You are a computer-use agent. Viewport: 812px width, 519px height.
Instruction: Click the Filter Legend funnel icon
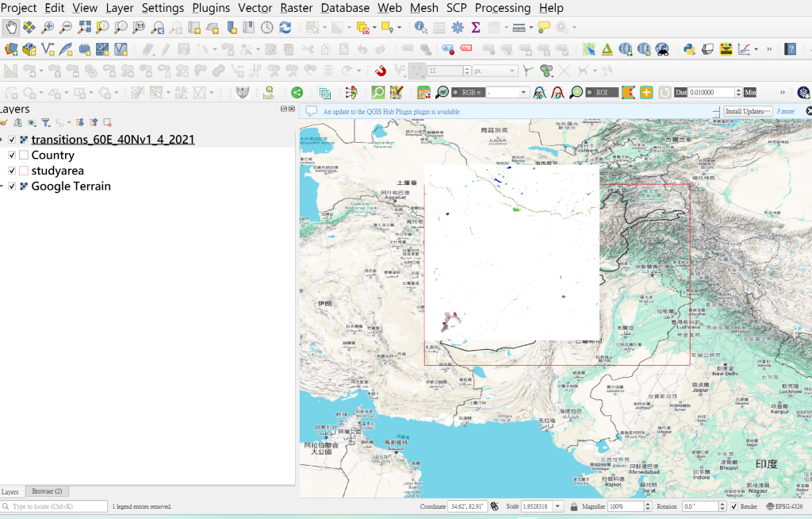point(45,122)
